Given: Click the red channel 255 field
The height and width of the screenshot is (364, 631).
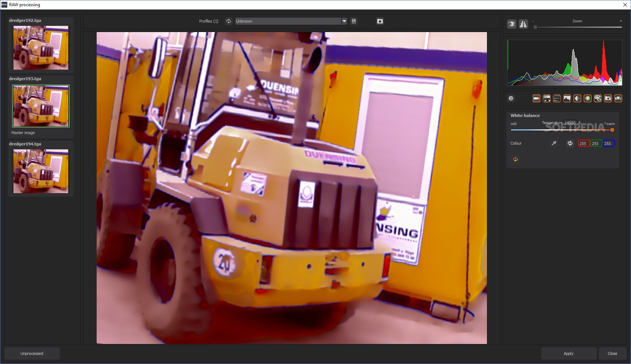Looking at the screenshot, I should [583, 143].
